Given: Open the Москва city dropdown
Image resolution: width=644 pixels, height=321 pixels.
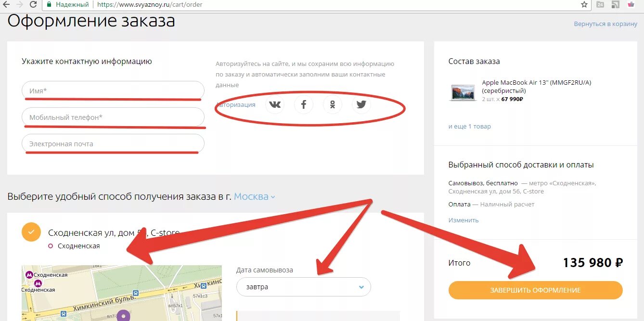Looking at the screenshot, I should (x=255, y=196).
